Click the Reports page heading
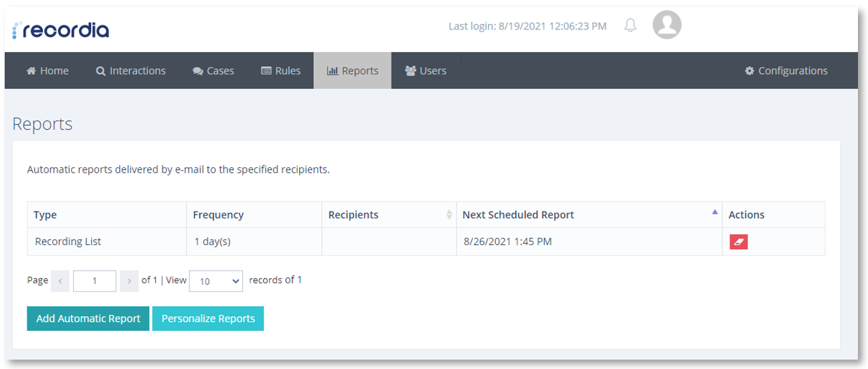This screenshot has width=868, height=369. (x=42, y=124)
